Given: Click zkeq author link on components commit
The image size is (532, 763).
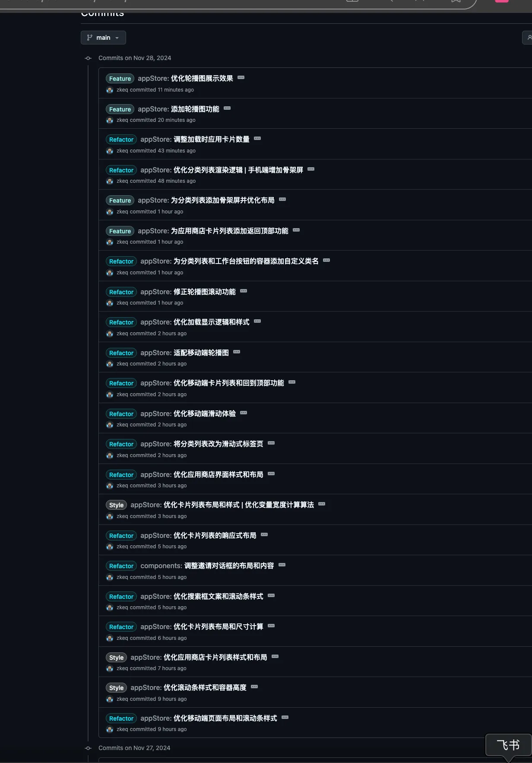Looking at the screenshot, I should click(122, 577).
